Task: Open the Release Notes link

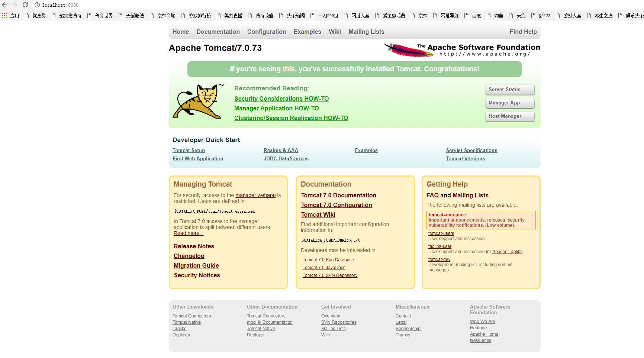Action: tap(194, 246)
